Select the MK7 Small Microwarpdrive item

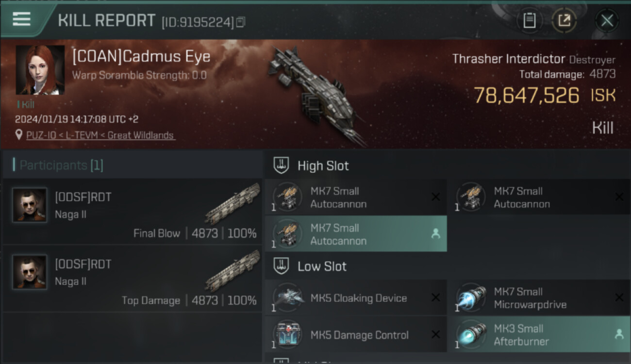pos(539,298)
